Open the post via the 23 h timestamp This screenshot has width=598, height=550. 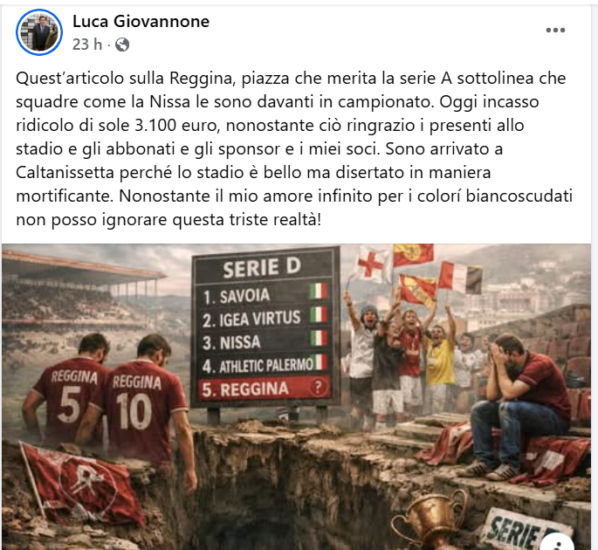pos(87,44)
